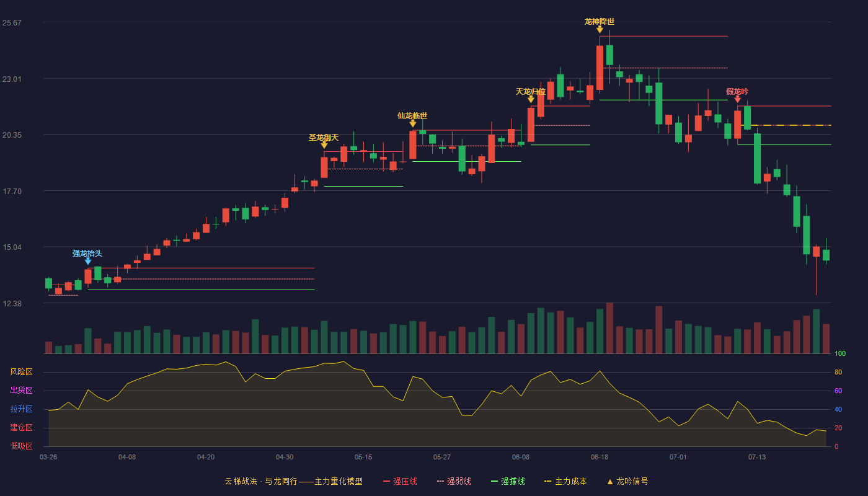The image size is (868, 496).
Task: Click the red 20 indicator scale value
Action: click(838, 428)
